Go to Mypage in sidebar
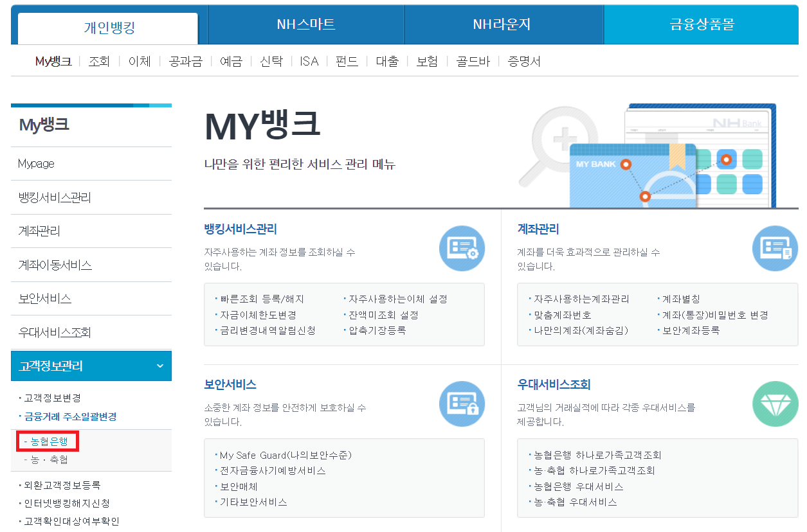Image resolution: width=807 pixels, height=532 pixels. coord(91,164)
